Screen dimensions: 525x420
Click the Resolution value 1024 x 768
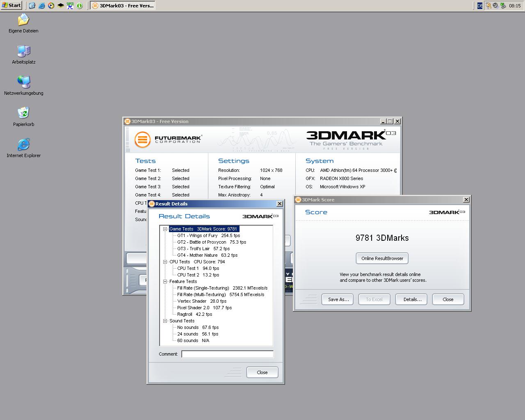pos(271,170)
